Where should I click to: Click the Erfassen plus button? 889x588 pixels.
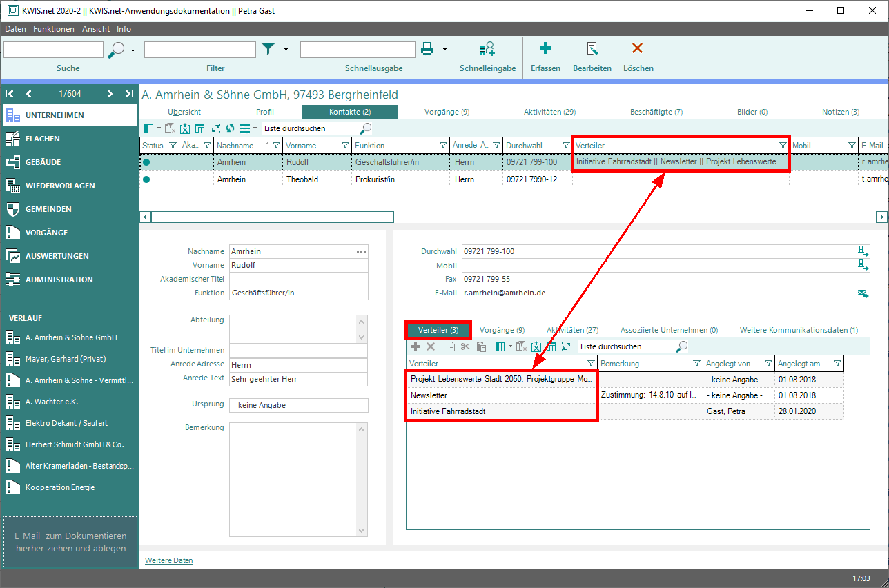pos(545,56)
